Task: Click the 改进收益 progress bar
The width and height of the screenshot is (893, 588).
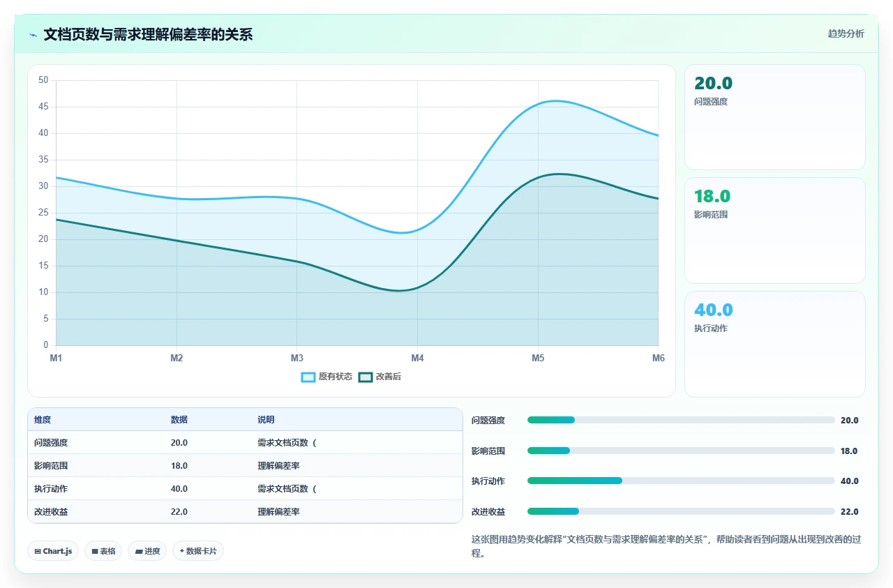Action: point(681,511)
